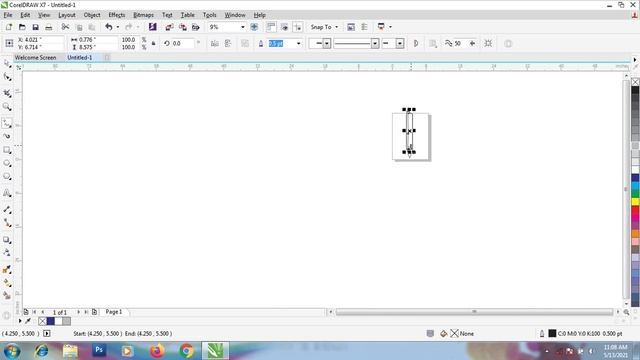
Task: Click the Publish to PDF icon
Action: pos(196,27)
